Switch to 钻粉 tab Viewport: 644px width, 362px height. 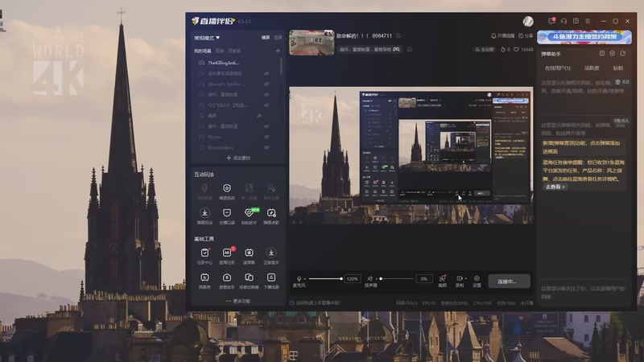click(618, 68)
